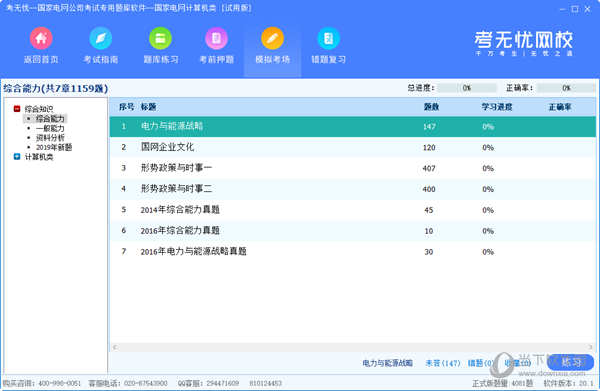The image size is (600, 391).
Task: Select the 计算机类 tree label
Action: click(39, 157)
